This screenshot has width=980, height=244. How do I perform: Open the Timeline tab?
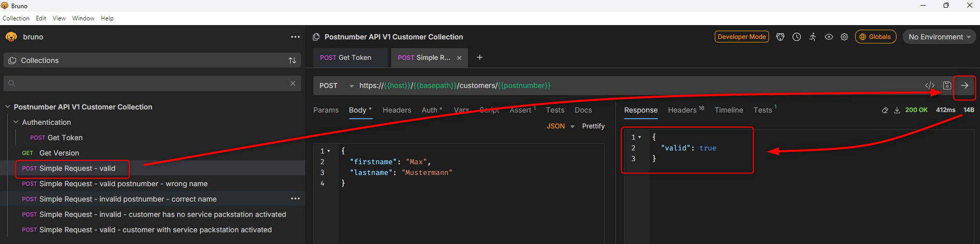[729, 110]
